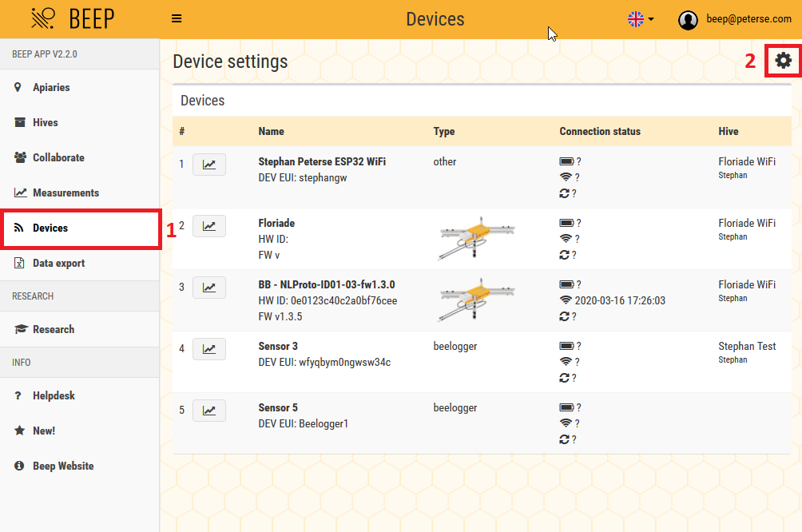Click 'FW v1.3.5' firmware text
802x532 pixels.
[x=280, y=316]
